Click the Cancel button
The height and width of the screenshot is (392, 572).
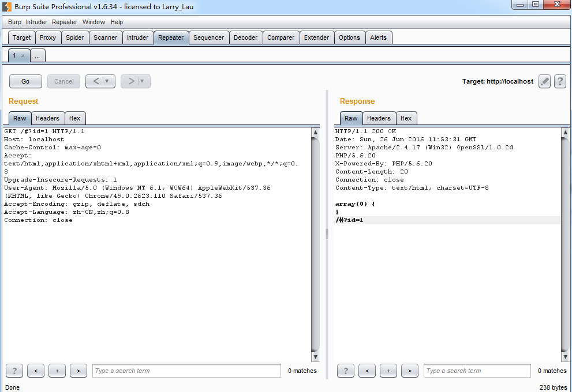point(64,81)
